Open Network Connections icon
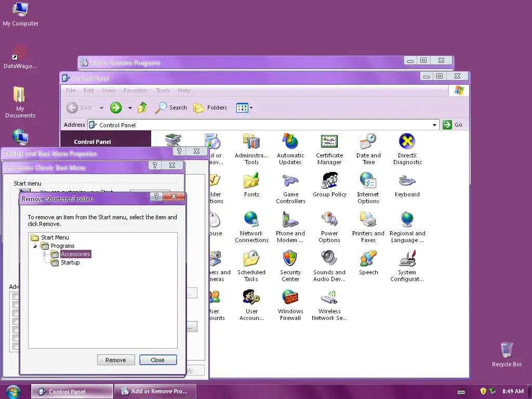Image resolution: width=532 pixels, height=399 pixels. [x=251, y=228]
